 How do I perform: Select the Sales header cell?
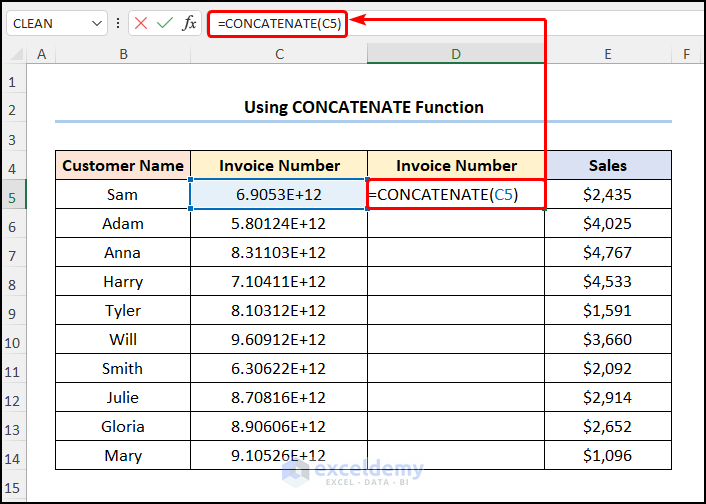tap(608, 166)
